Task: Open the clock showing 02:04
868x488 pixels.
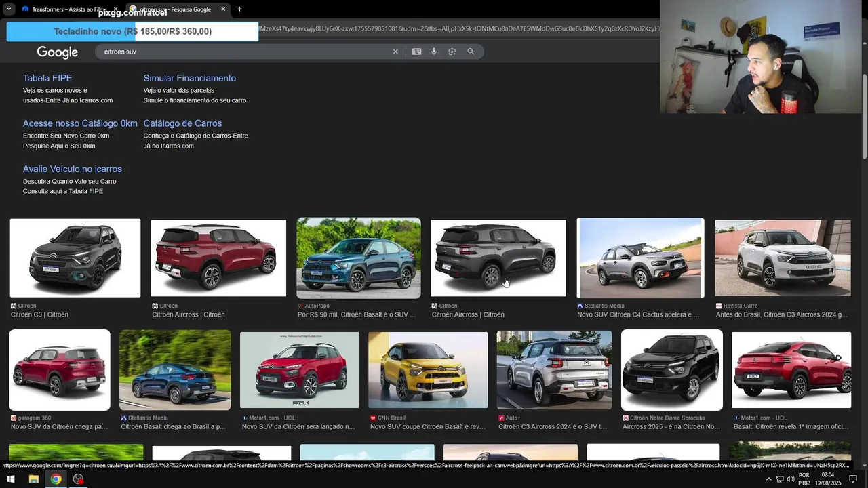Action: (828, 479)
